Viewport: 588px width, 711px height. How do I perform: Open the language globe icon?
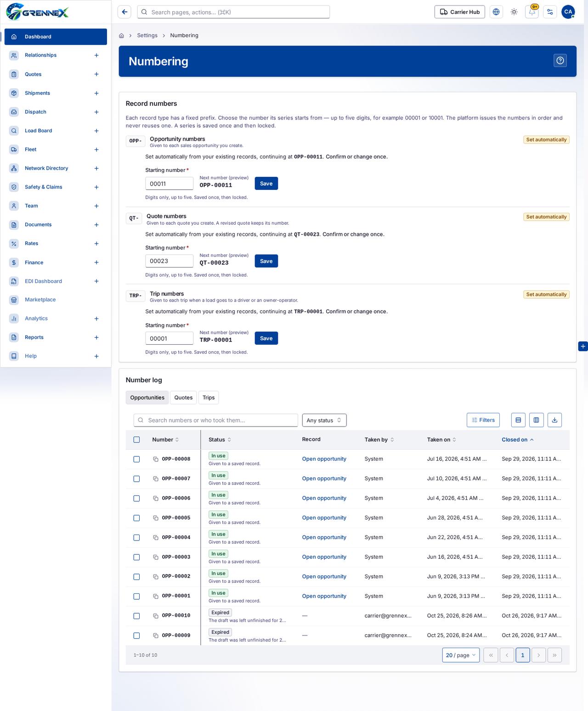coord(496,12)
